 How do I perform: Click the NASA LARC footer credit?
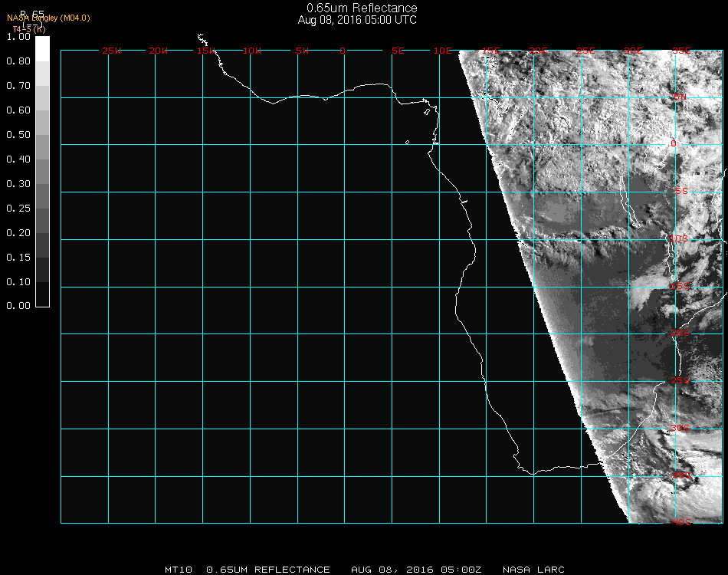click(x=533, y=570)
